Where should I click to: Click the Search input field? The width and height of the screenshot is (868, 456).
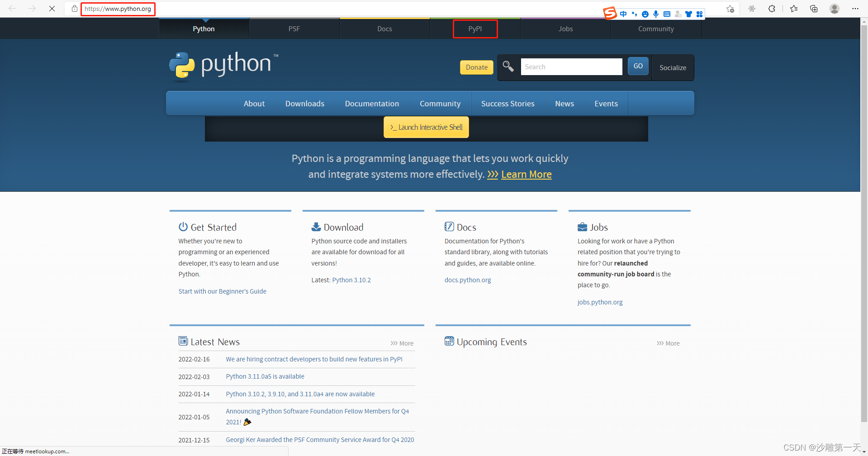[571, 66]
